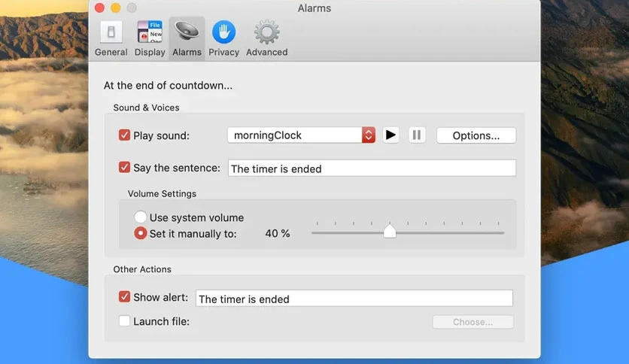The width and height of the screenshot is (629, 364).
Task: Play the selected alarm sound preview
Action: [x=390, y=135]
